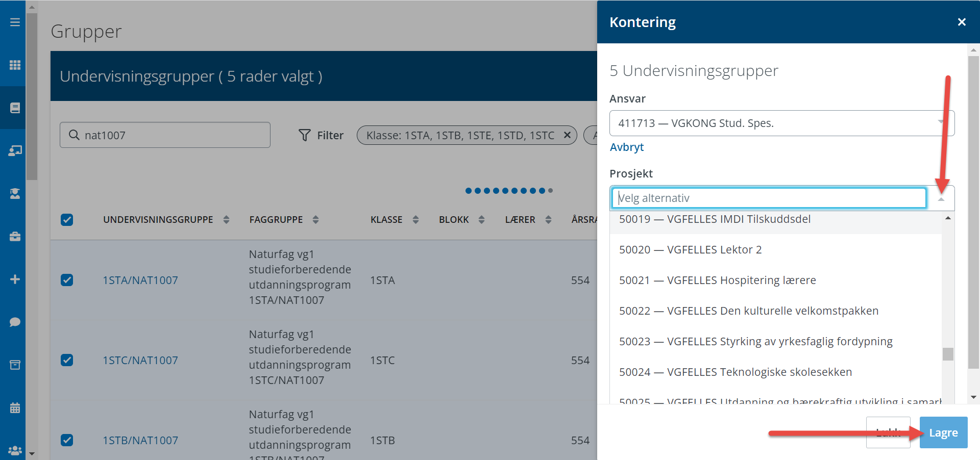Sort by Lærer column
This screenshot has width=980, height=460.
(x=548, y=219)
